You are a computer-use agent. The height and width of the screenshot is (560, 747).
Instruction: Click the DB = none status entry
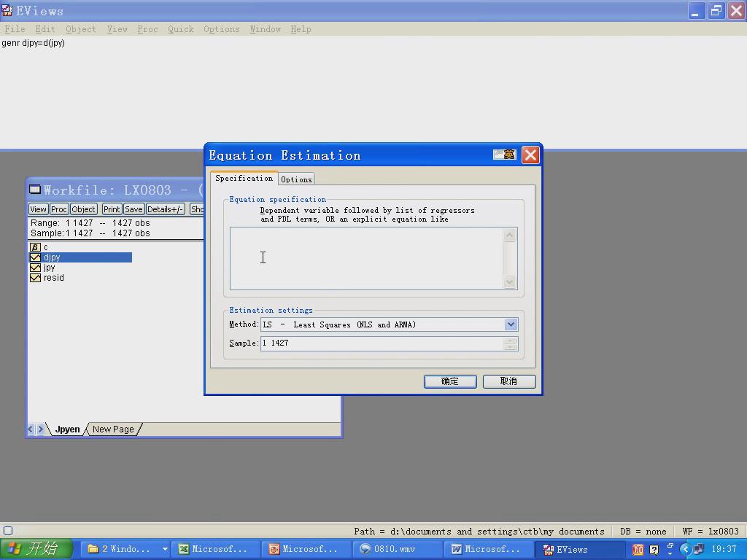click(x=643, y=532)
